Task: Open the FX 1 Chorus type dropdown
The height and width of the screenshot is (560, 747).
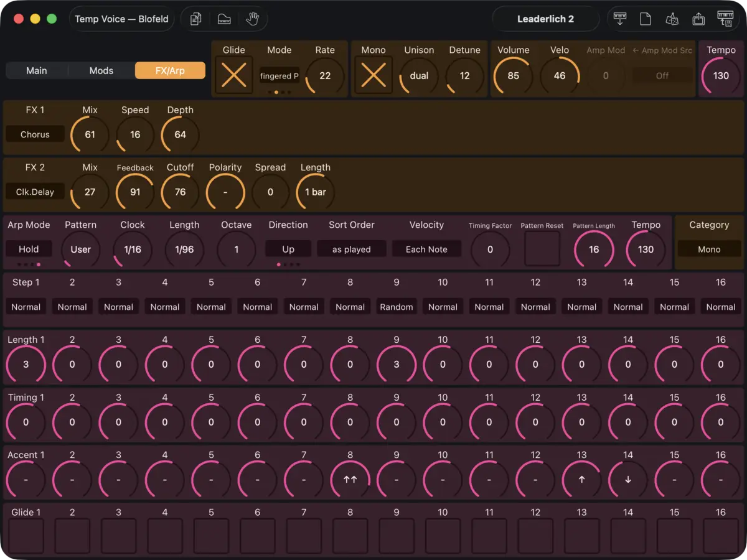Action: (x=35, y=134)
